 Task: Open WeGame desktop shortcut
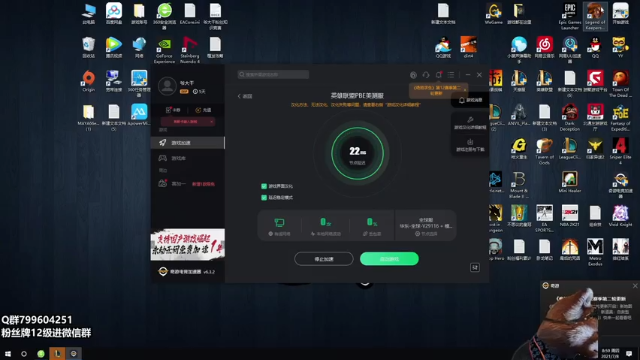(x=493, y=14)
